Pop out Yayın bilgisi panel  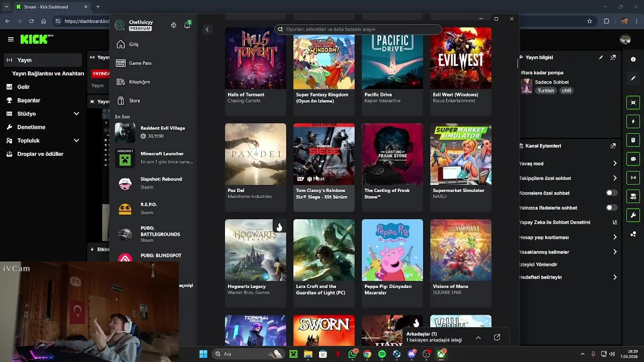(x=613, y=57)
